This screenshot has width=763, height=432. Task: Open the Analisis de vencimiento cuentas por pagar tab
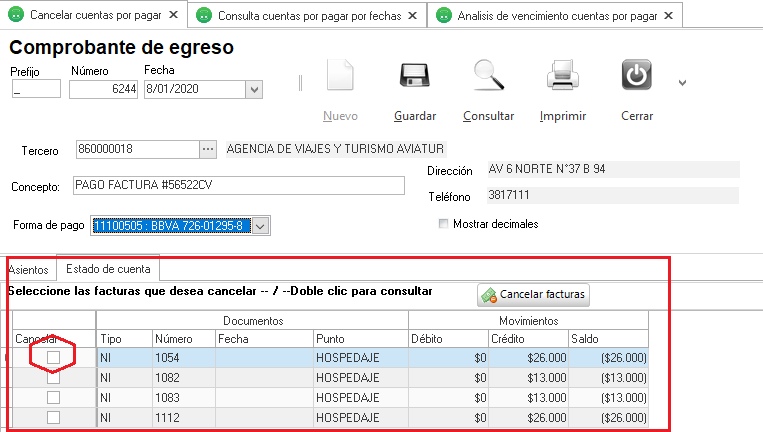tap(557, 16)
